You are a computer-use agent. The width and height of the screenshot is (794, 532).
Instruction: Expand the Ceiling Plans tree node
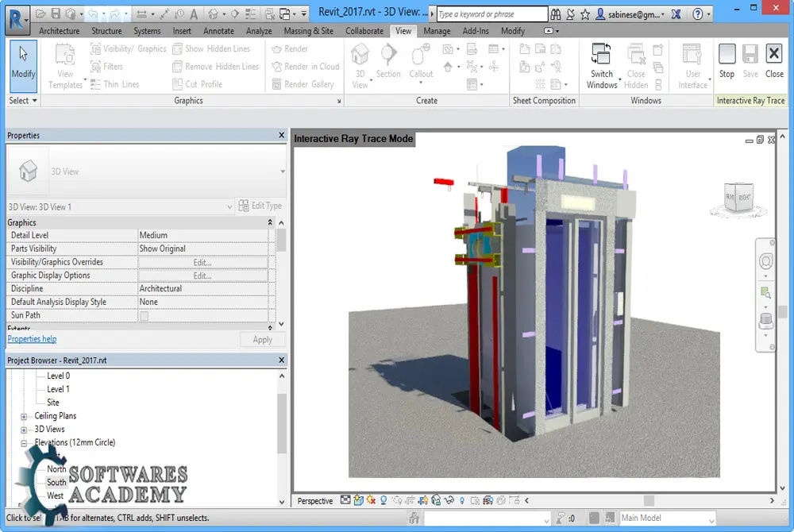point(24,417)
